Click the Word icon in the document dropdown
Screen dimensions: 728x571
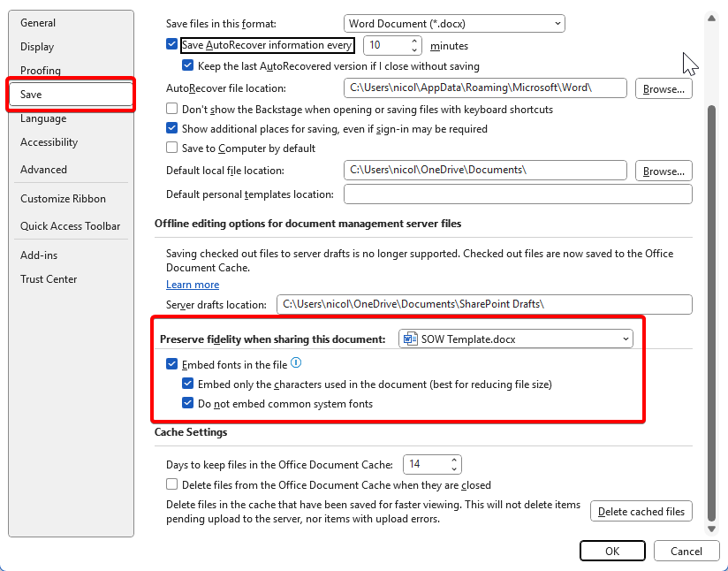[410, 339]
